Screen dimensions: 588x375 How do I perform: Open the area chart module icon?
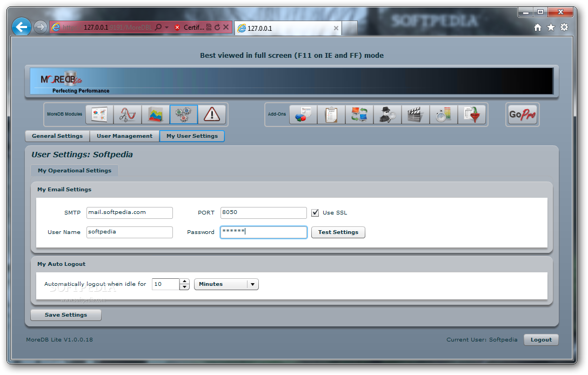click(x=156, y=115)
